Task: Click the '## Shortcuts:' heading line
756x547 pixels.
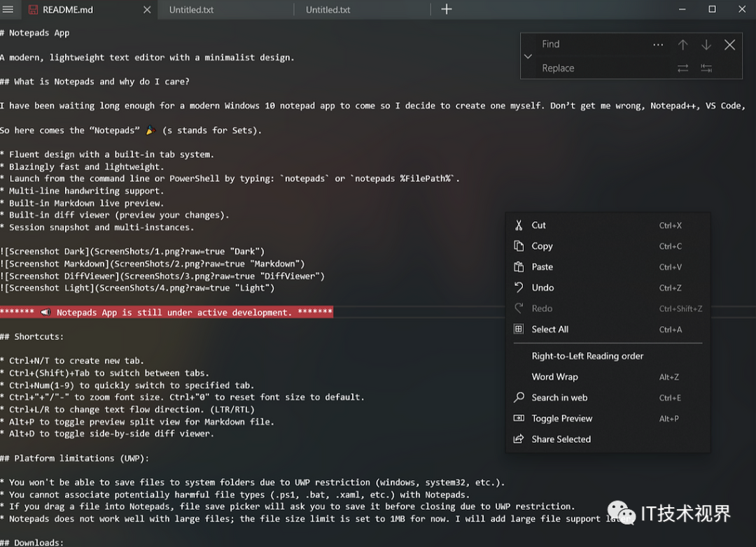Action: coord(31,336)
